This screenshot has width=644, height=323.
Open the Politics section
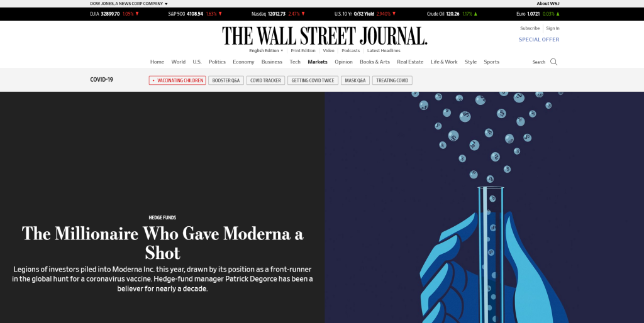point(217,62)
